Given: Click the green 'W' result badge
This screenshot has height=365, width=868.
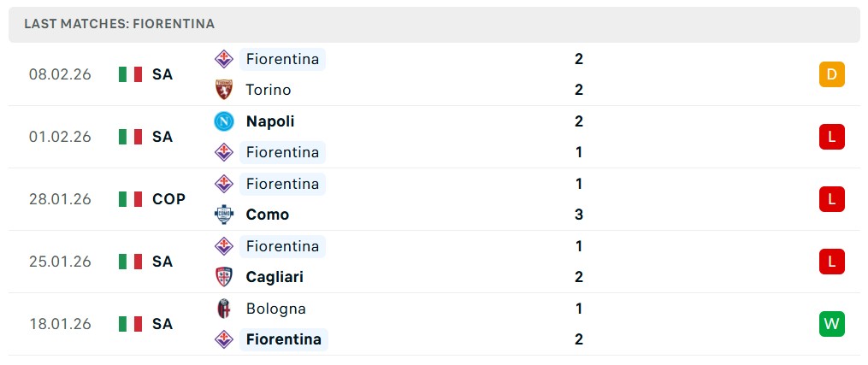Looking at the screenshot, I should (x=831, y=324).
